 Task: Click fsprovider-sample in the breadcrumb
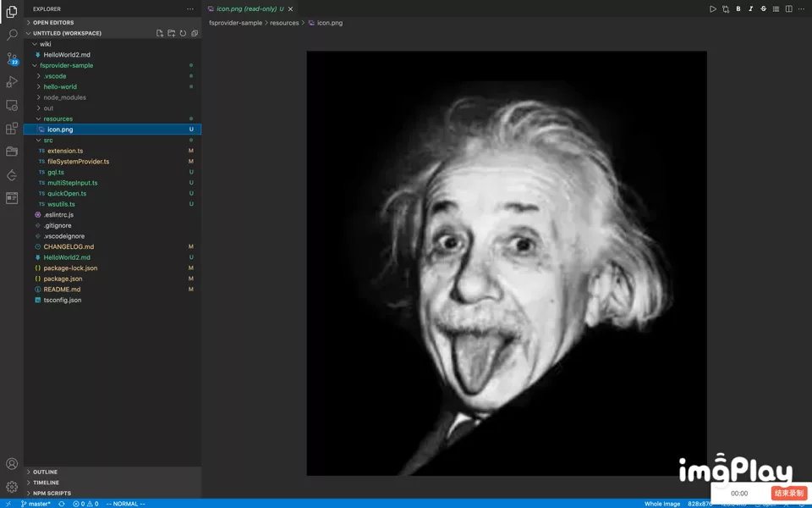(236, 23)
